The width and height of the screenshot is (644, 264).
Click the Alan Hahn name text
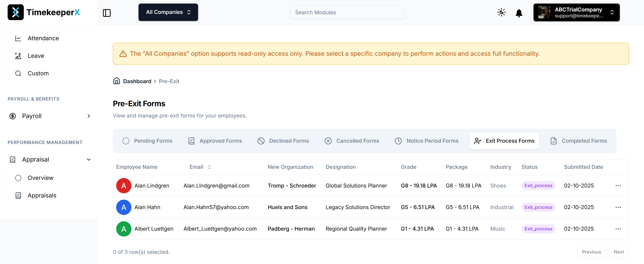147,207
